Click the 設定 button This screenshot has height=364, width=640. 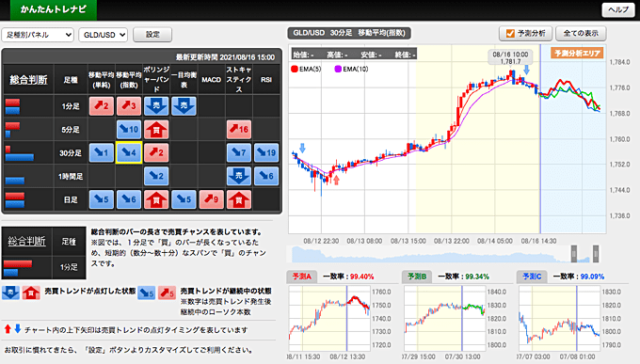click(x=152, y=35)
